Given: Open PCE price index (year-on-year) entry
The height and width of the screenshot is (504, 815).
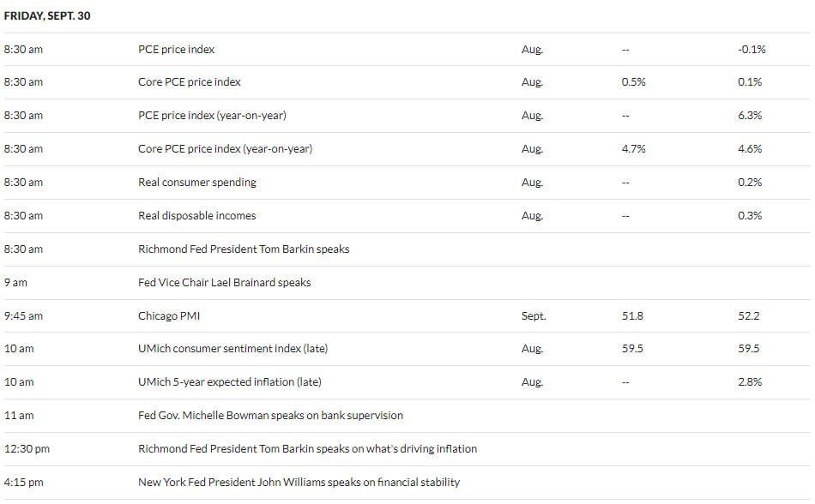Looking at the screenshot, I should (212, 115).
